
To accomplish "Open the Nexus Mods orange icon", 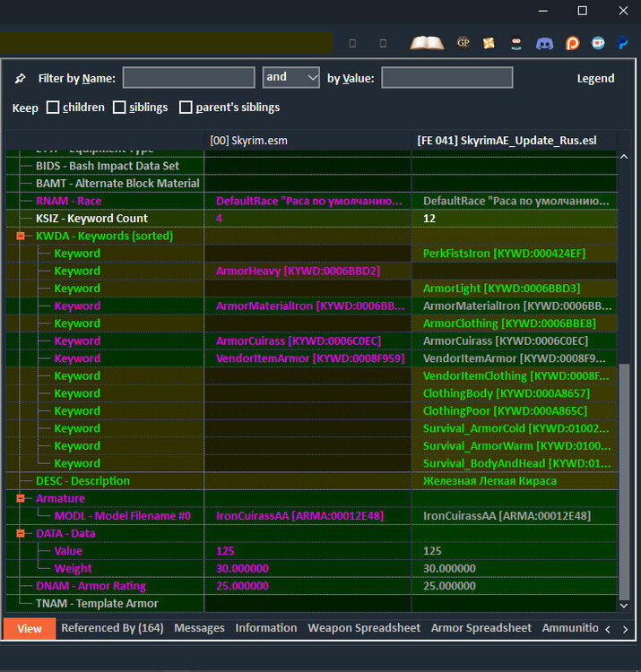I will [x=489, y=43].
